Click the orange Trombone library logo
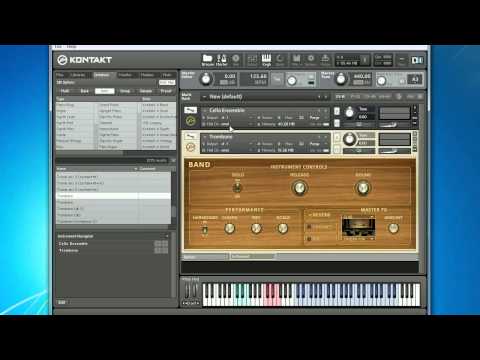Viewport: 480px width, 360px height. coord(191,147)
